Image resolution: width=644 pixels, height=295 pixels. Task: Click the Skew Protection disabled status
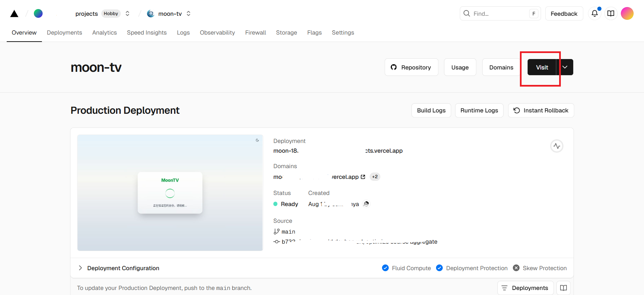[x=540, y=268]
